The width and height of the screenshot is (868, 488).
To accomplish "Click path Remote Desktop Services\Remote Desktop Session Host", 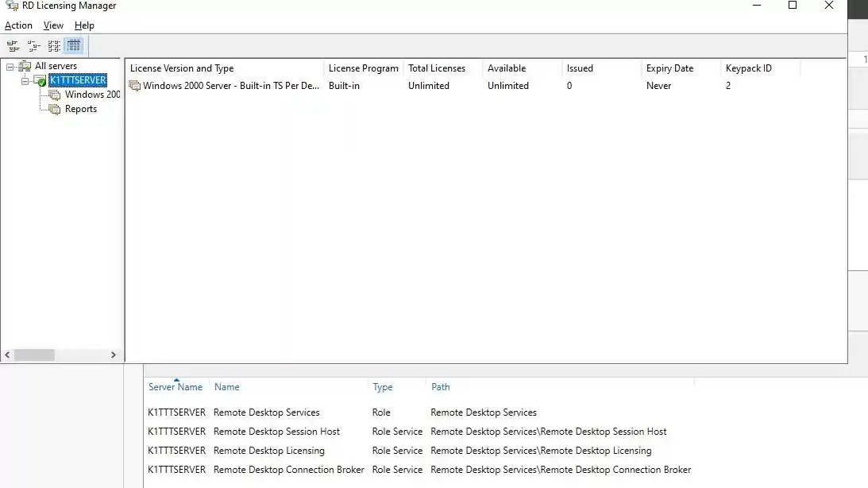I will (549, 432).
